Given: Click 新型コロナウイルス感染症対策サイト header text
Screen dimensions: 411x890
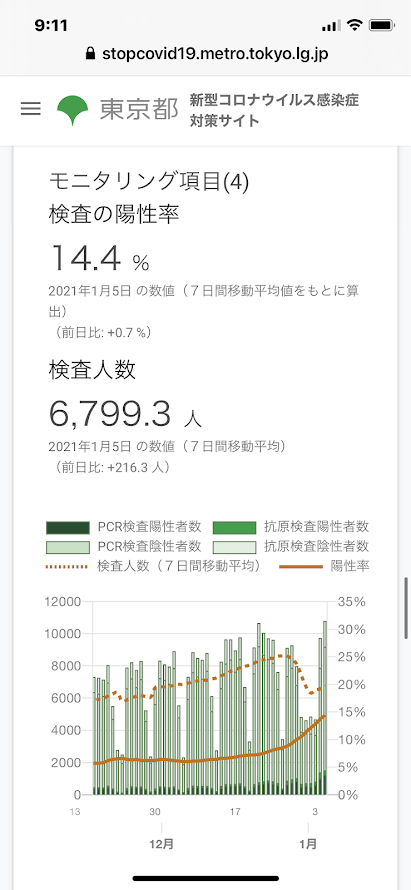Looking at the screenshot, I should 275,110.
